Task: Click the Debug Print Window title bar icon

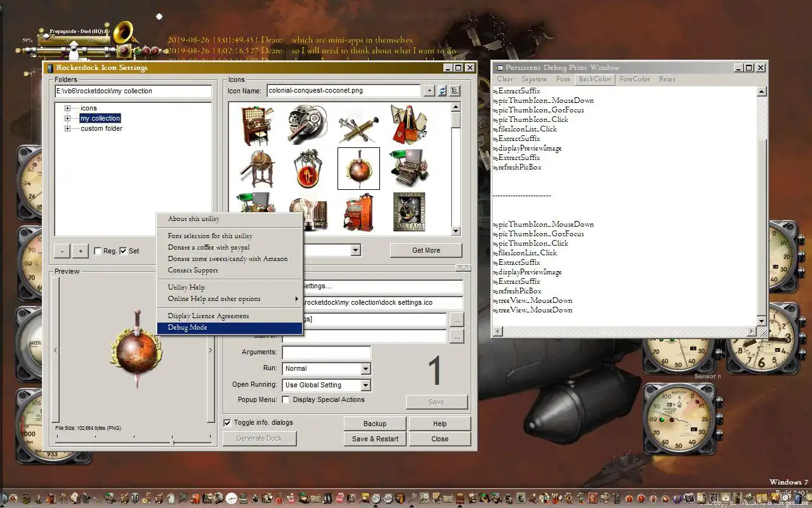Action: coord(499,67)
